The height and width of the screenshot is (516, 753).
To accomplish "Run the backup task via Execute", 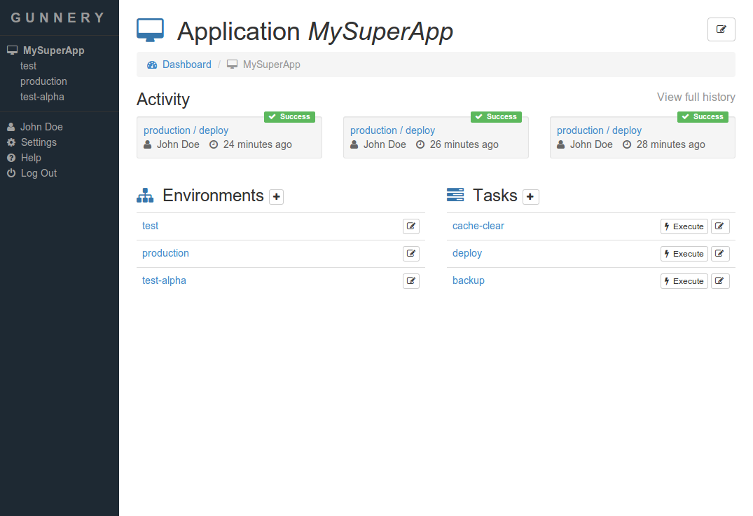I will click(684, 281).
